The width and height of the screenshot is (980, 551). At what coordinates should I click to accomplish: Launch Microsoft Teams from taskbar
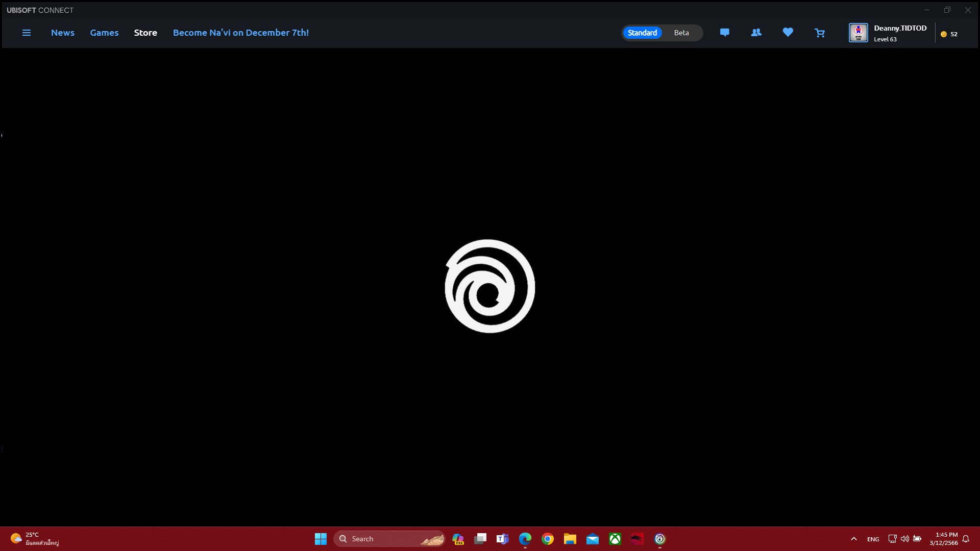coord(503,539)
